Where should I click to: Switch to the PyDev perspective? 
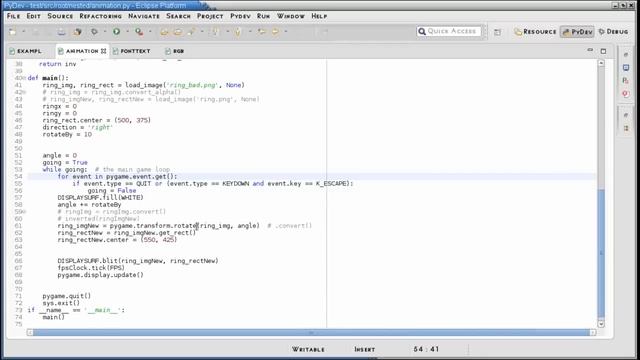(577, 31)
